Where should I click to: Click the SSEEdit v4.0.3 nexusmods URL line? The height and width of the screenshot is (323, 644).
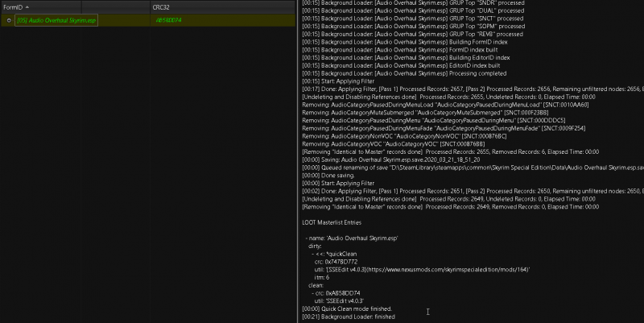coord(422,270)
